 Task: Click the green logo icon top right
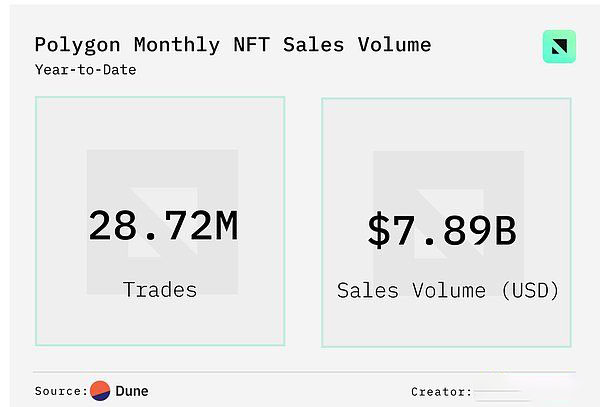(559, 46)
